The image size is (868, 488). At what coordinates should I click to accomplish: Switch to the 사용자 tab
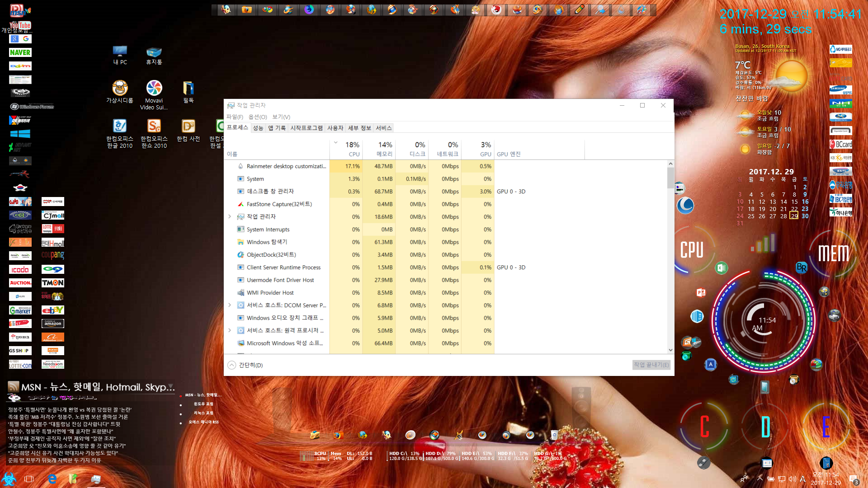coord(335,128)
